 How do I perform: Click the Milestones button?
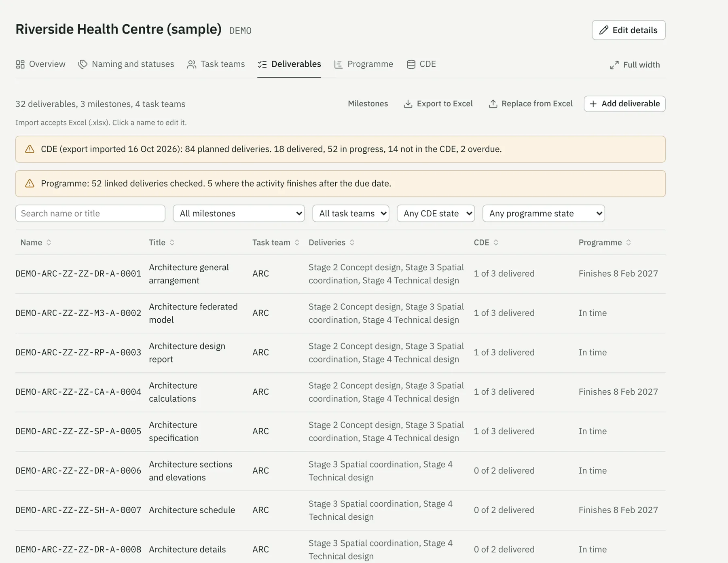click(368, 104)
